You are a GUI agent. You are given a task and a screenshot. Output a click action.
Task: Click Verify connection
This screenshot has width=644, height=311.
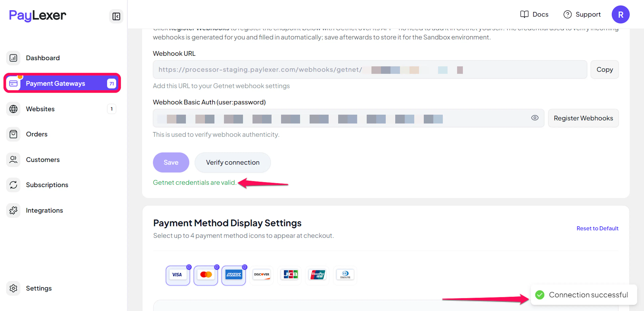pos(232,162)
